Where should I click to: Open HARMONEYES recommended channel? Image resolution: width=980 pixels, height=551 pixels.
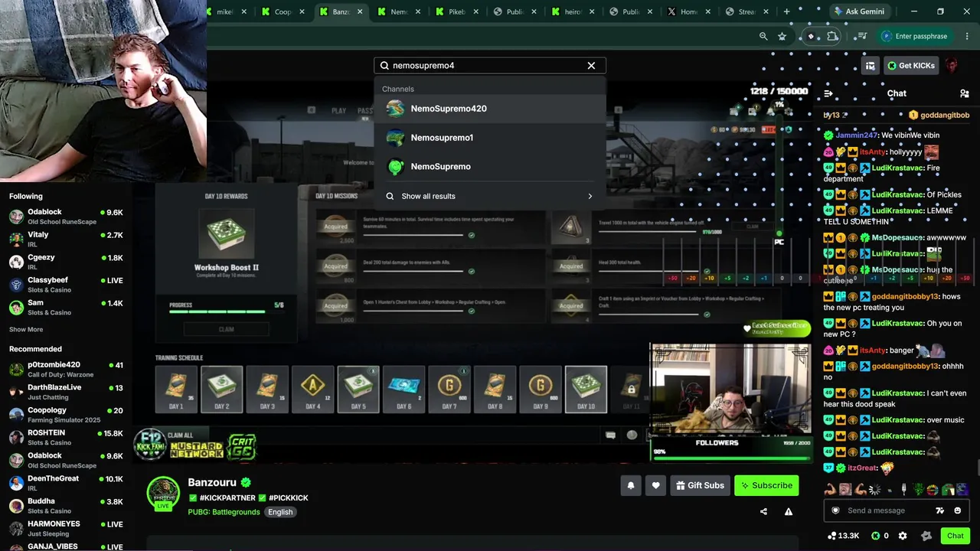pos(66,528)
